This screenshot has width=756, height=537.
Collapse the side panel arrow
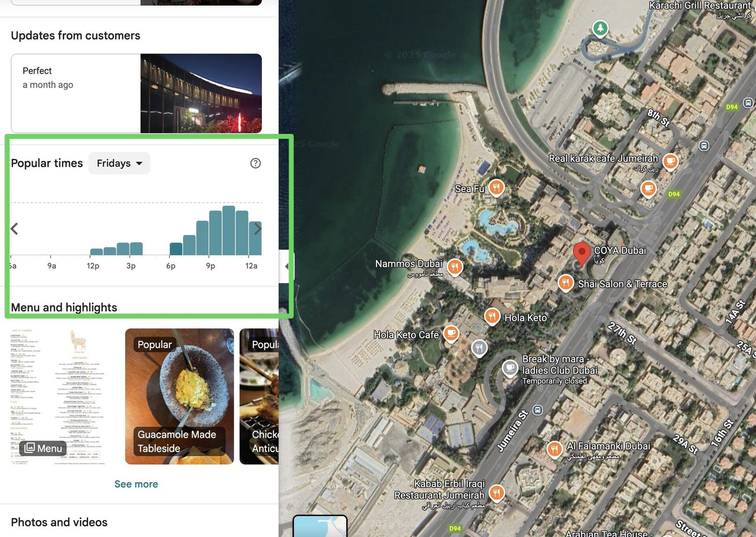(287, 267)
